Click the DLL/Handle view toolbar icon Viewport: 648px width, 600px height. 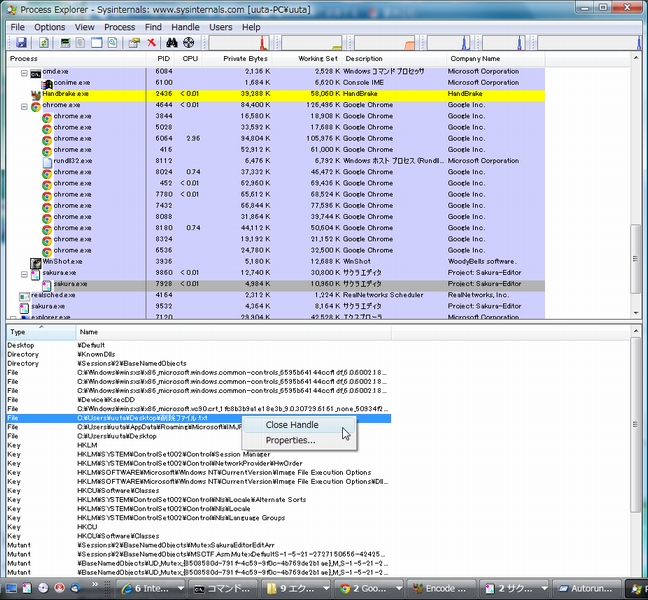click(x=112, y=43)
